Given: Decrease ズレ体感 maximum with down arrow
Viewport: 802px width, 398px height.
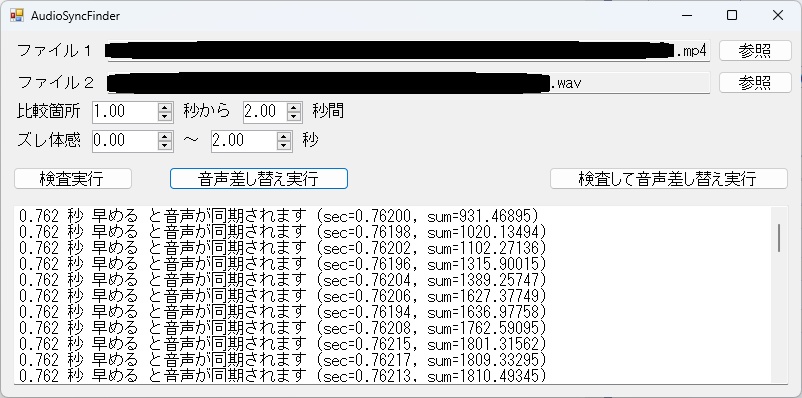Looking at the screenshot, I should pyautogui.click(x=284, y=145).
